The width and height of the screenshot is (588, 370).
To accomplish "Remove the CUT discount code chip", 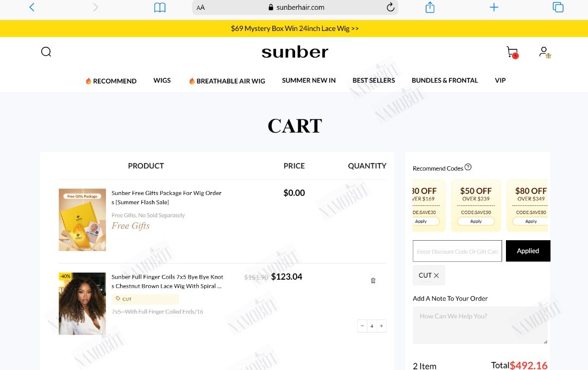I will pyautogui.click(x=436, y=275).
